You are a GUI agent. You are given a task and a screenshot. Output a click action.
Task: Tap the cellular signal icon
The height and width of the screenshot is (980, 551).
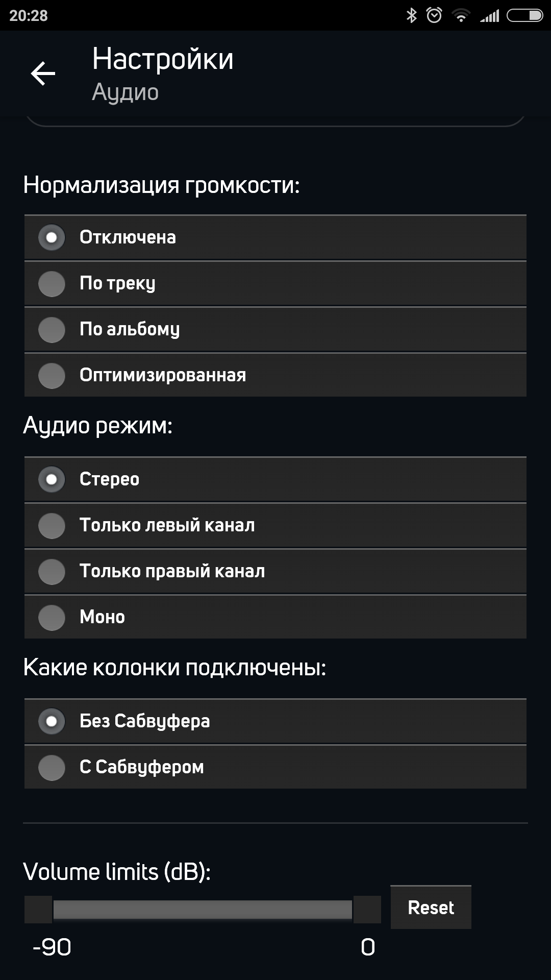[490, 16]
